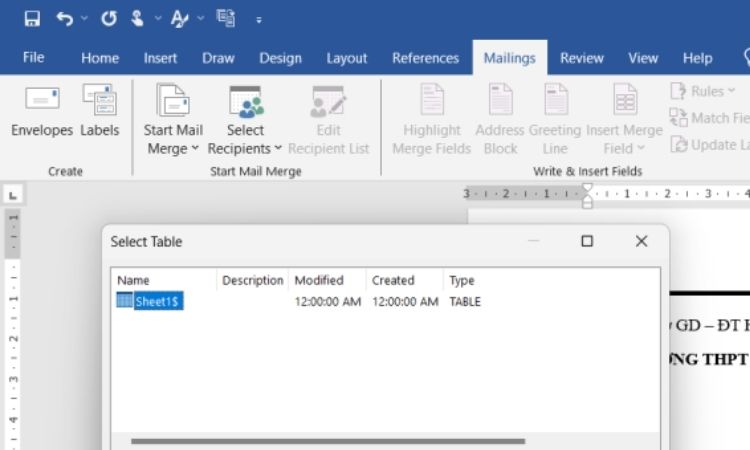750x450 pixels.
Task: Click the text styling icon in Quick Access
Action: (x=179, y=19)
